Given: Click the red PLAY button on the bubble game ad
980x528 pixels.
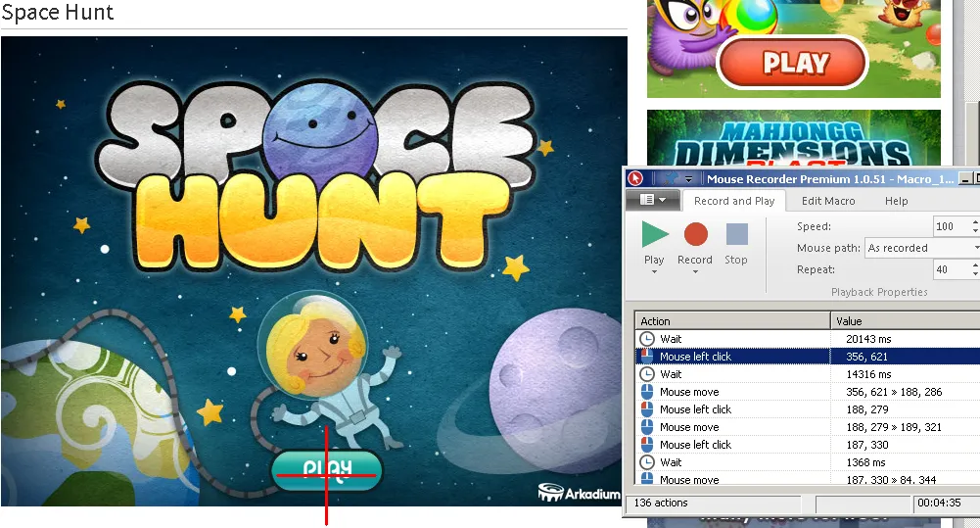Looking at the screenshot, I should (x=794, y=63).
